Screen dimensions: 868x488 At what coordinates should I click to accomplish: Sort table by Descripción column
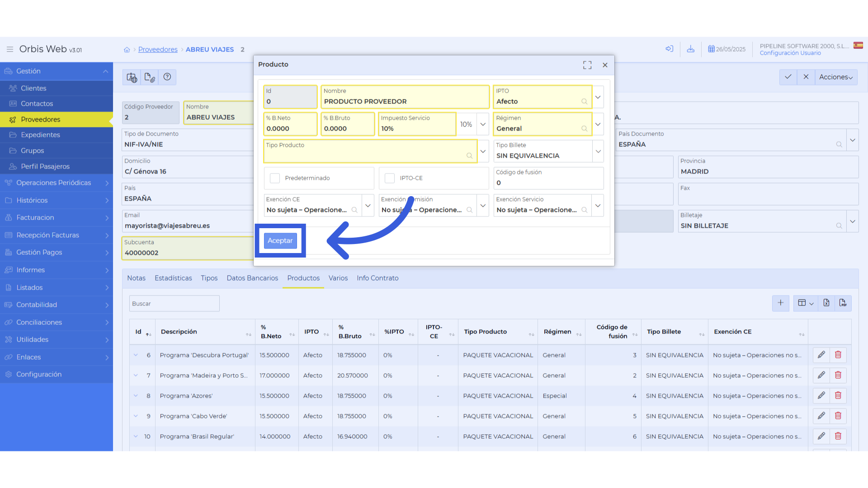click(x=206, y=332)
